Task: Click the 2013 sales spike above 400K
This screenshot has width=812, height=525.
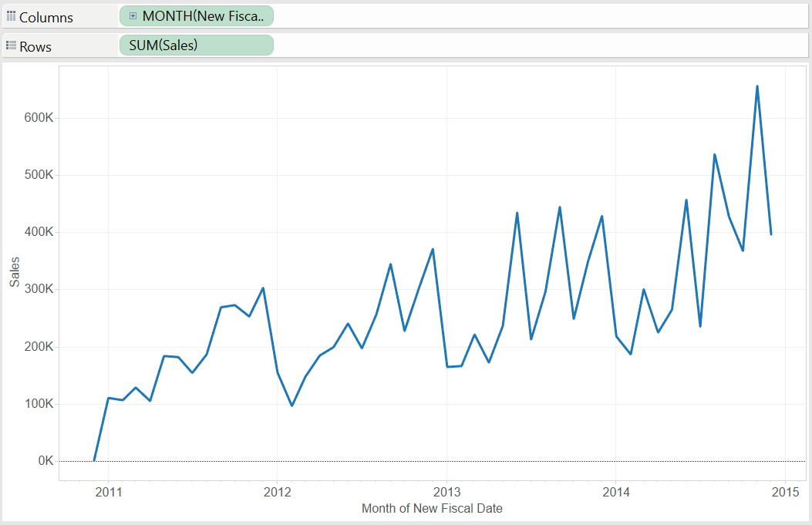Action: (516, 212)
